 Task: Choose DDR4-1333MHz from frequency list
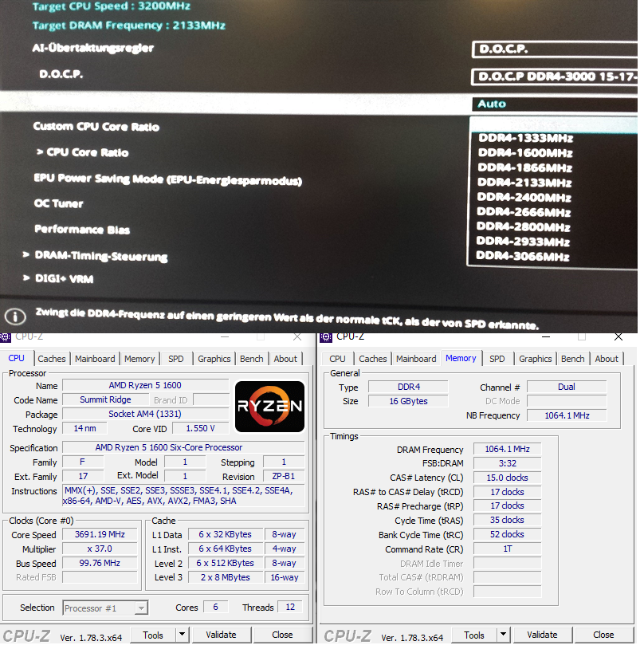(525, 138)
